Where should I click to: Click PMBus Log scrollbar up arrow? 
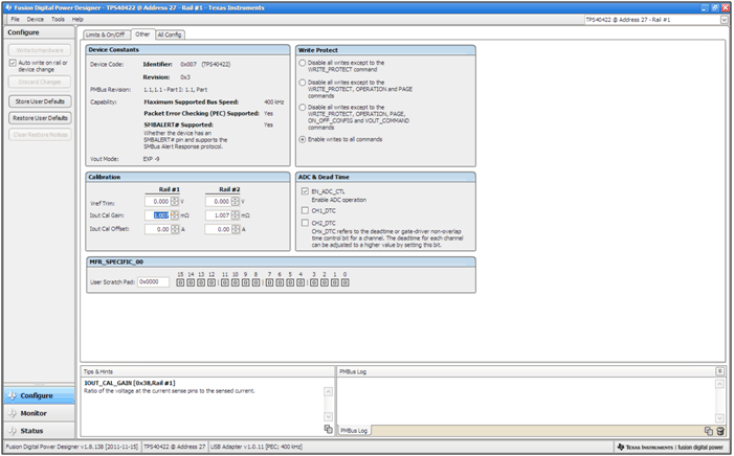click(720, 384)
